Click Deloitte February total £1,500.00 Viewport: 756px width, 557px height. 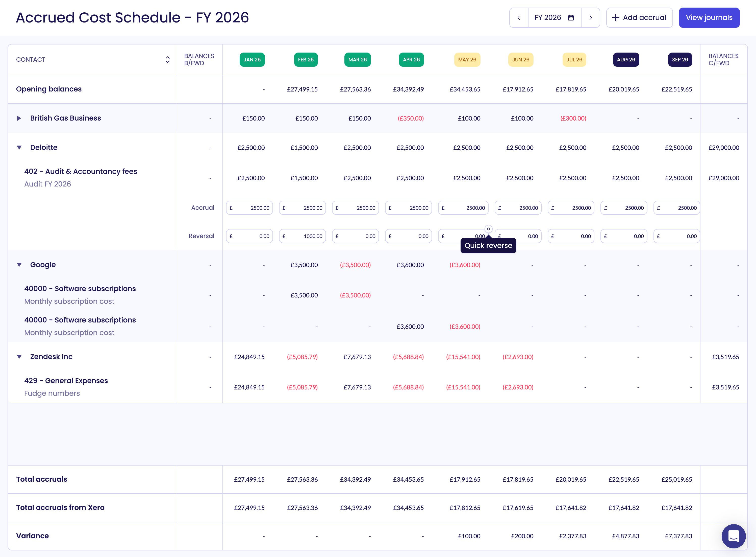[x=304, y=148]
